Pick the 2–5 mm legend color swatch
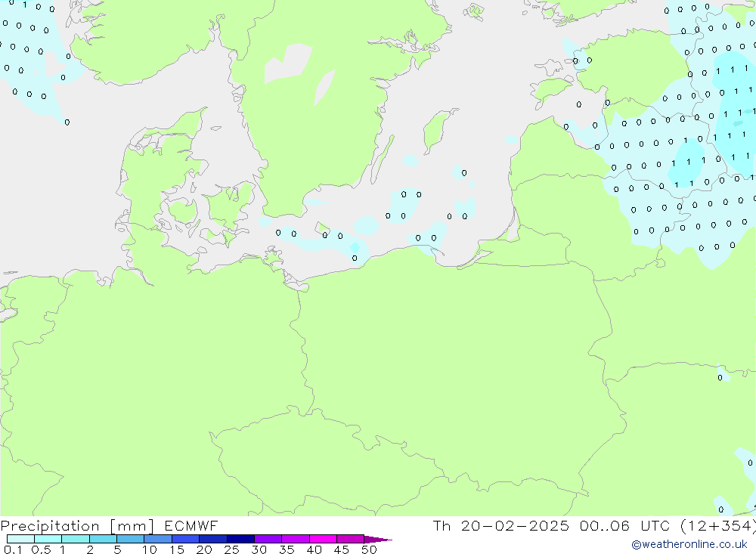The width and height of the screenshot is (756, 554). (103, 539)
